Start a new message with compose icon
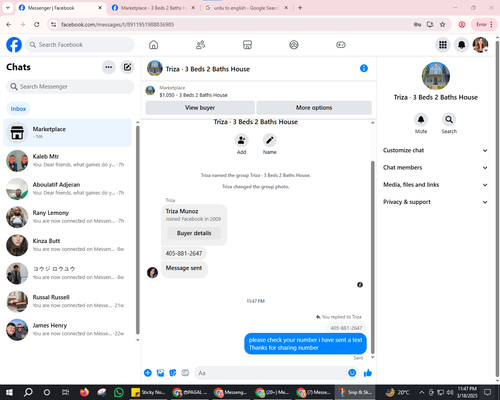Screen dimensions: 500x400 point(127,67)
